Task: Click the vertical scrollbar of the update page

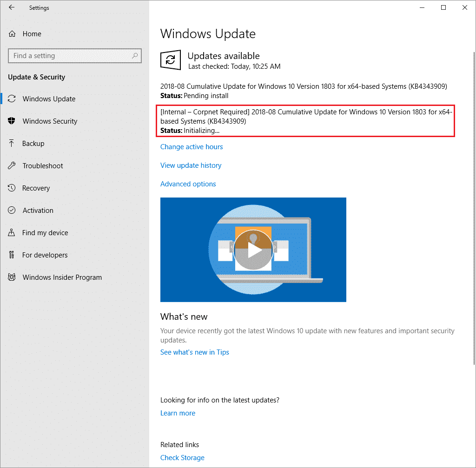Action: pos(474,208)
